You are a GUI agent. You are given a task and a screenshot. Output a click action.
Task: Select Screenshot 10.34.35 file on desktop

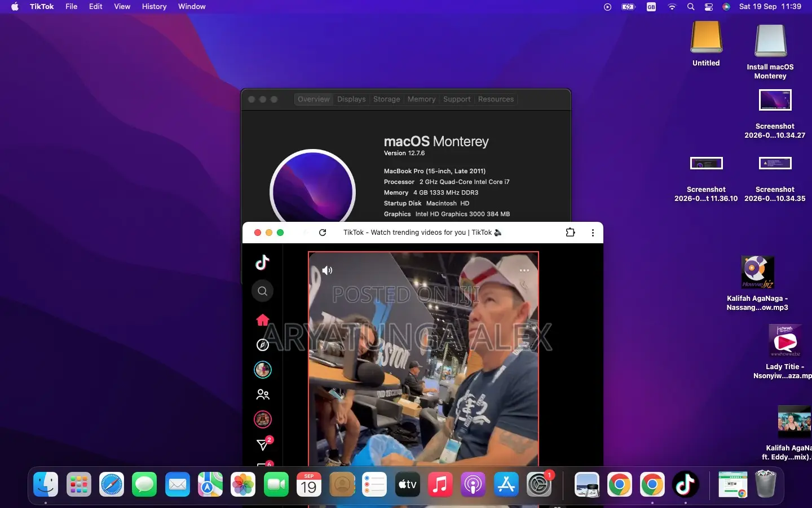point(775,178)
